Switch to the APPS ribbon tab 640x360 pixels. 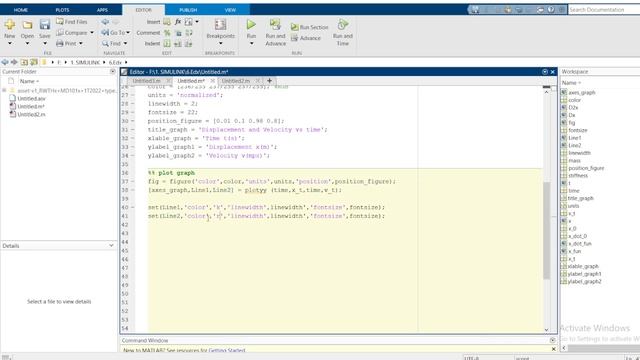pos(102,10)
